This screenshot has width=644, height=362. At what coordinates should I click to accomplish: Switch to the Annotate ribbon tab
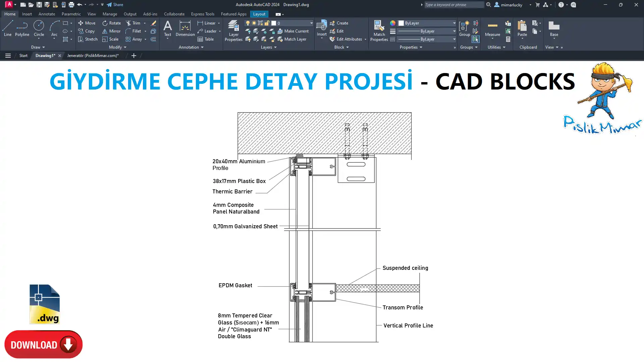(x=47, y=14)
